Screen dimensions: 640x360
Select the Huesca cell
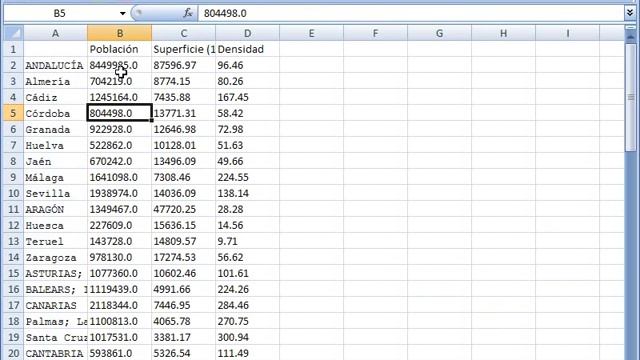(56, 225)
